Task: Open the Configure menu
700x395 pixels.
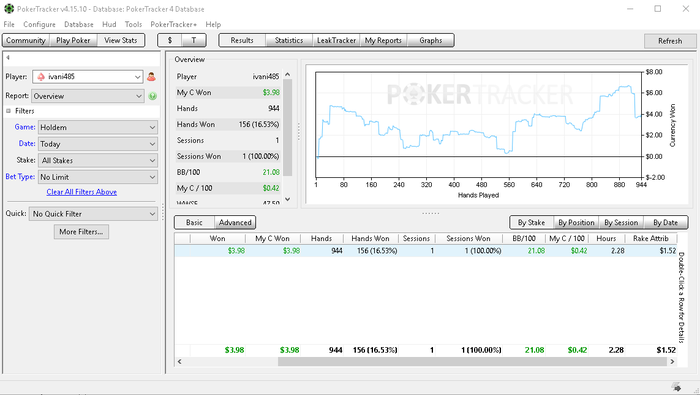Action: click(x=39, y=24)
